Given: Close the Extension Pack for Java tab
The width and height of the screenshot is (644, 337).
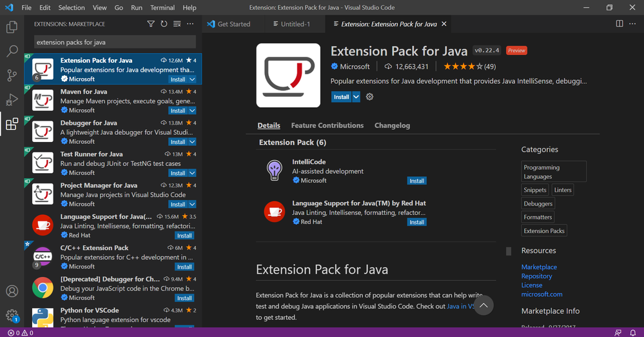Looking at the screenshot, I should pos(444,24).
